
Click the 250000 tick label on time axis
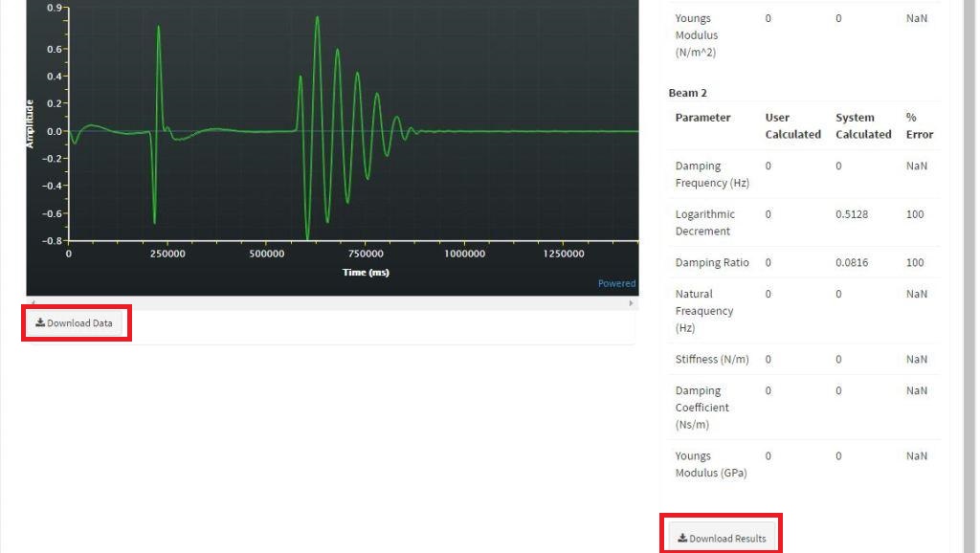167,254
